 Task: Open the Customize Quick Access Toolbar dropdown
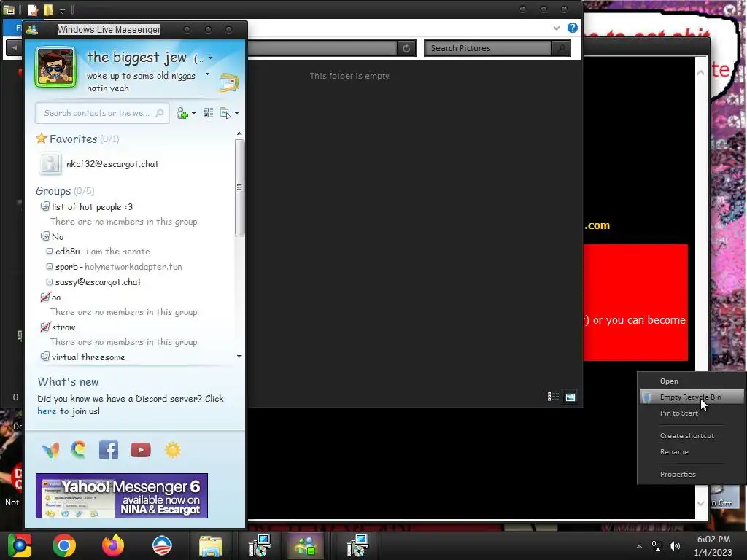(62, 10)
